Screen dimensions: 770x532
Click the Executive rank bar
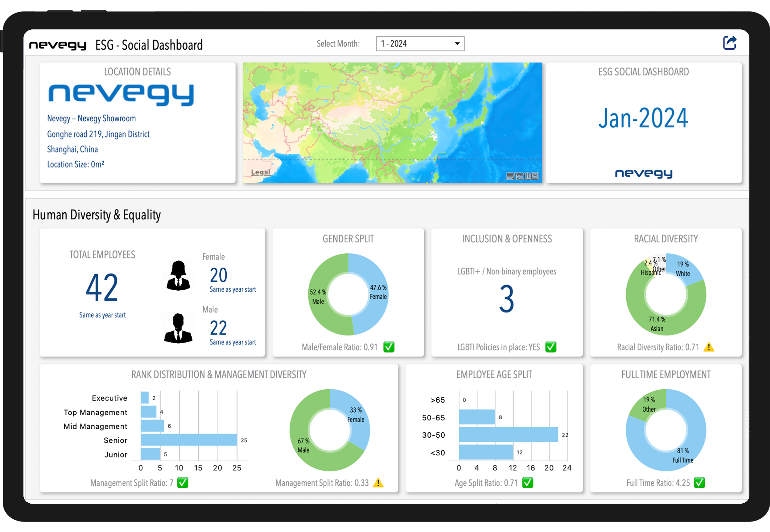[x=145, y=398]
